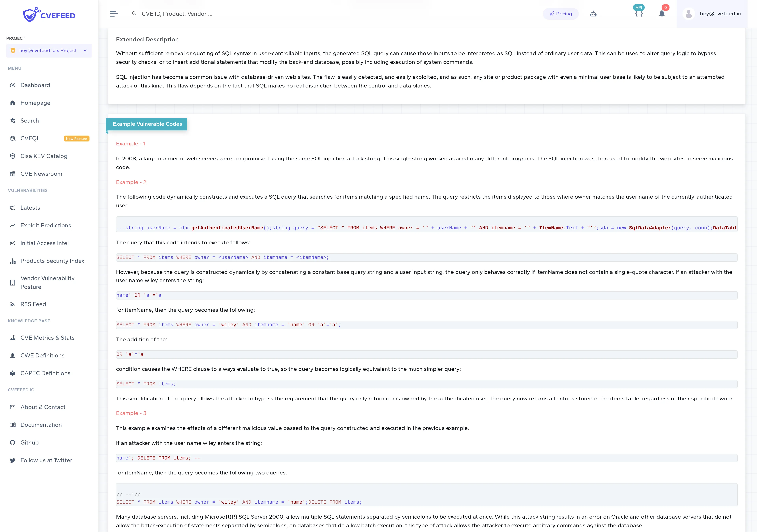Click the Dashboard gauge icon
The width and height of the screenshot is (757, 532).
(x=13, y=85)
